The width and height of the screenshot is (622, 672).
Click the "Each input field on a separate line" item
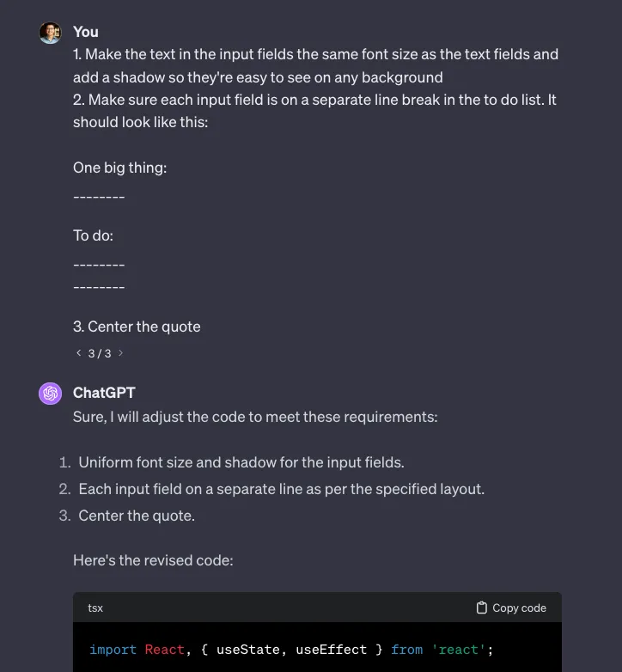coord(281,489)
